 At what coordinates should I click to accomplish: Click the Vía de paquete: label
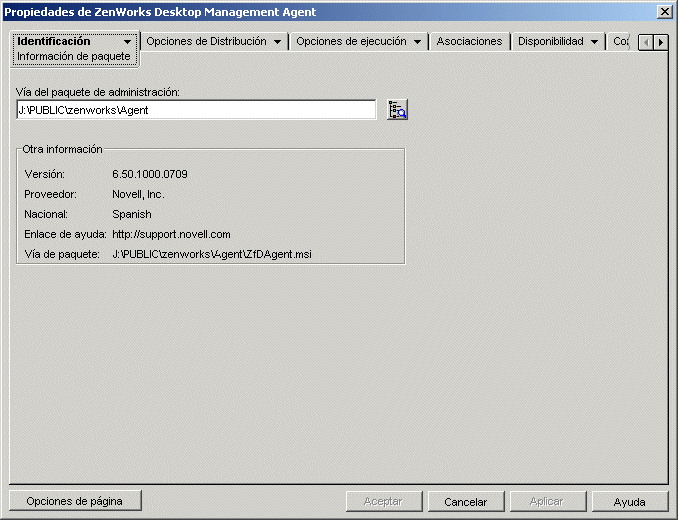pyautogui.click(x=62, y=254)
